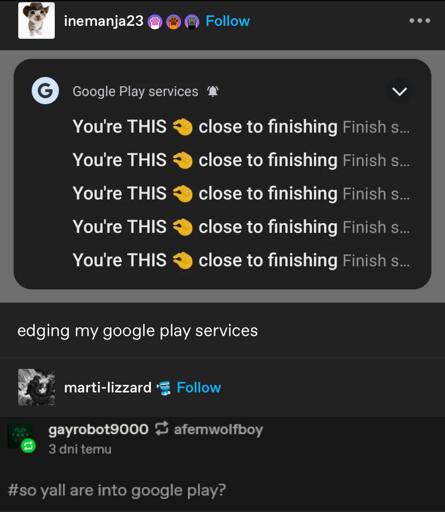Open the last "You're THIS close" notification

[x=241, y=260]
